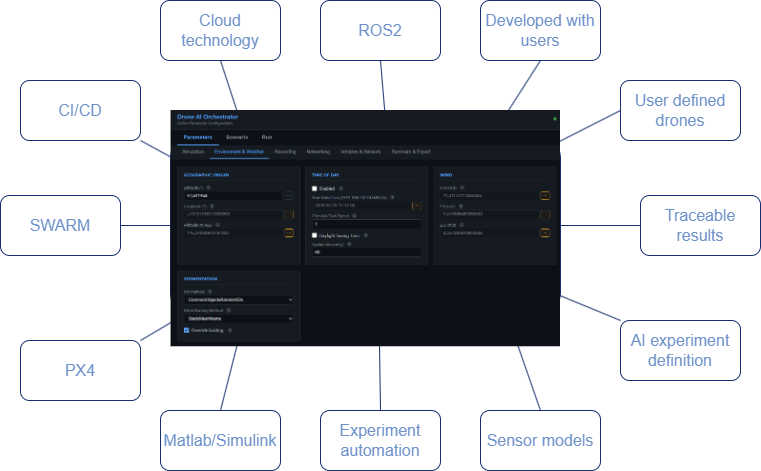Open the Recording sub-tab
This screenshot has height=471, width=761.
285,152
